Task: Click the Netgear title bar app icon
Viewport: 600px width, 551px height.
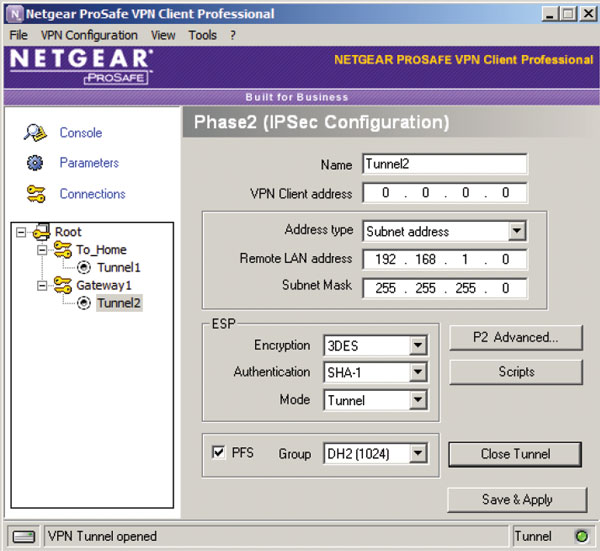Action: tap(15, 14)
